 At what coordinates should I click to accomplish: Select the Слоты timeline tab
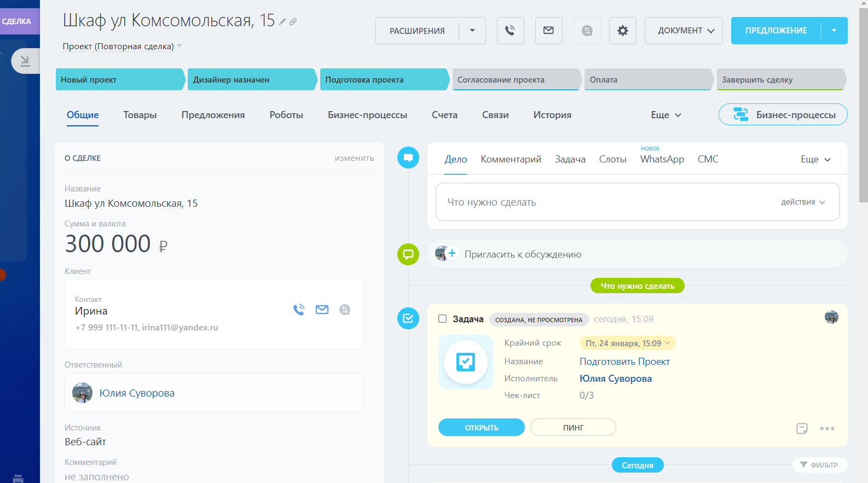[613, 159]
